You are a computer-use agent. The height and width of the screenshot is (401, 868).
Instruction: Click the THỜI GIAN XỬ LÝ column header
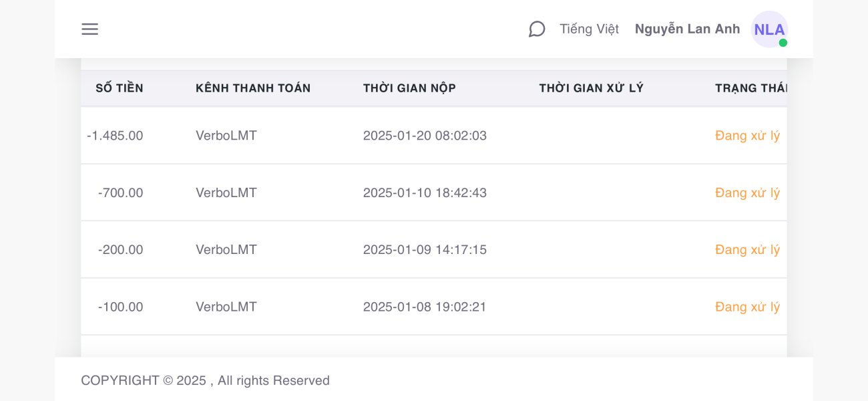(591, 88)
